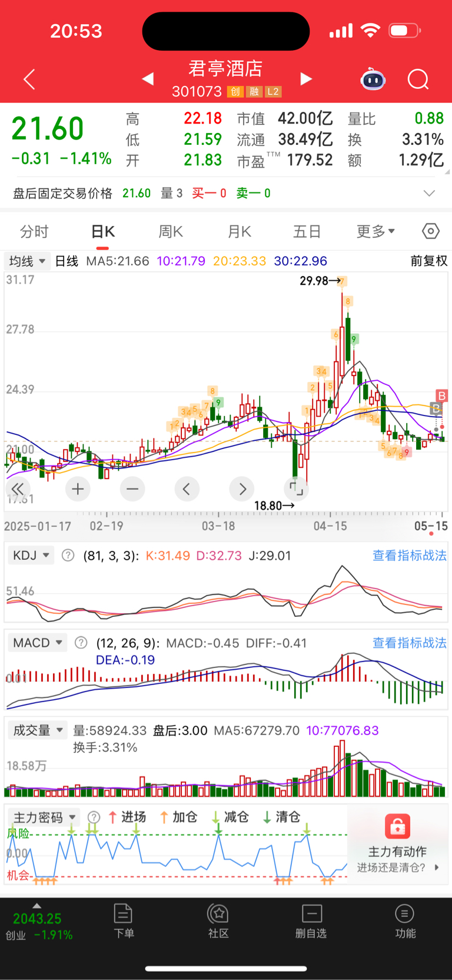Open 主力密码 help question mark
This screenshot has height=980, width=452.
click(94, 817)
